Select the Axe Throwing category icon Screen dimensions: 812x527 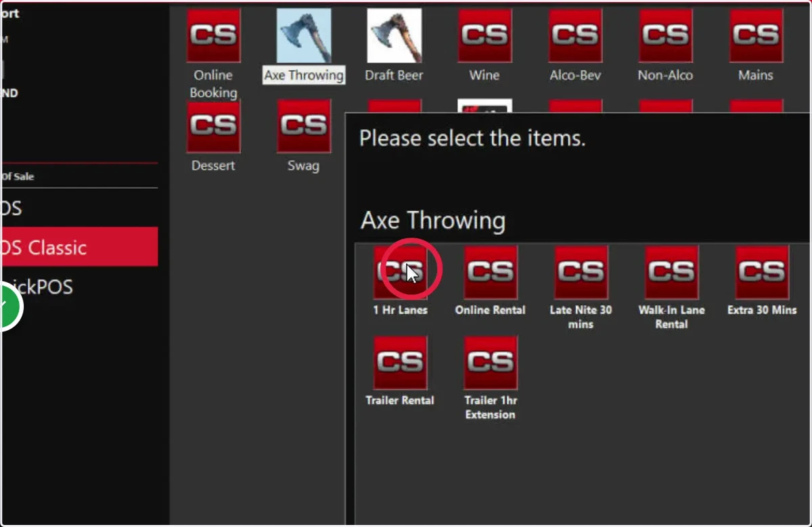[x=304, y=36]
